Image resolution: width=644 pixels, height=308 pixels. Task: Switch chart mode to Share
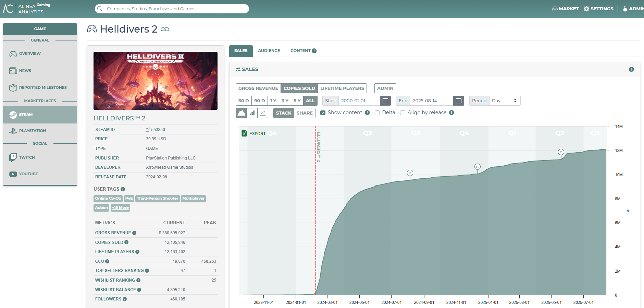click(x=305, y=113)
